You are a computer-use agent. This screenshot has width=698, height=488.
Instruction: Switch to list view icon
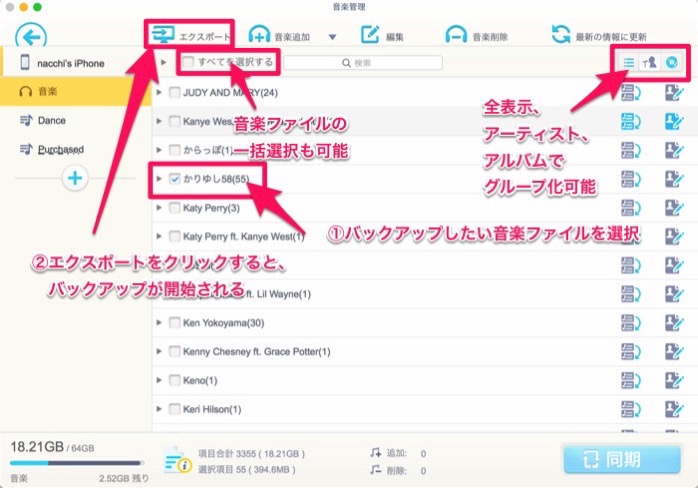tap(629, 63)
